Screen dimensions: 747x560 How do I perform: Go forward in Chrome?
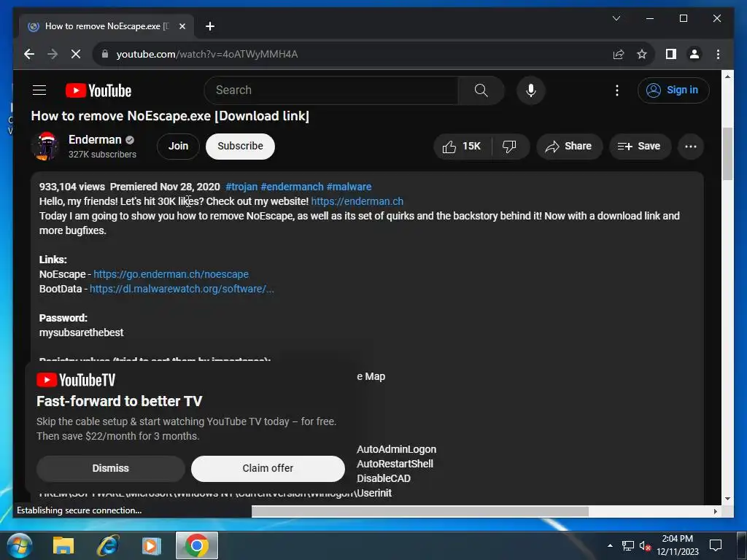[x=53, y=54]
